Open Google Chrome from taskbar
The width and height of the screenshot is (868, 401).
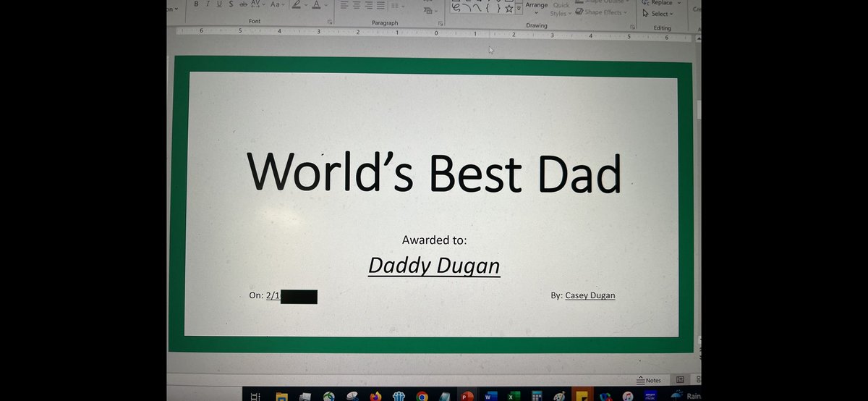click(x=422, y=396)
